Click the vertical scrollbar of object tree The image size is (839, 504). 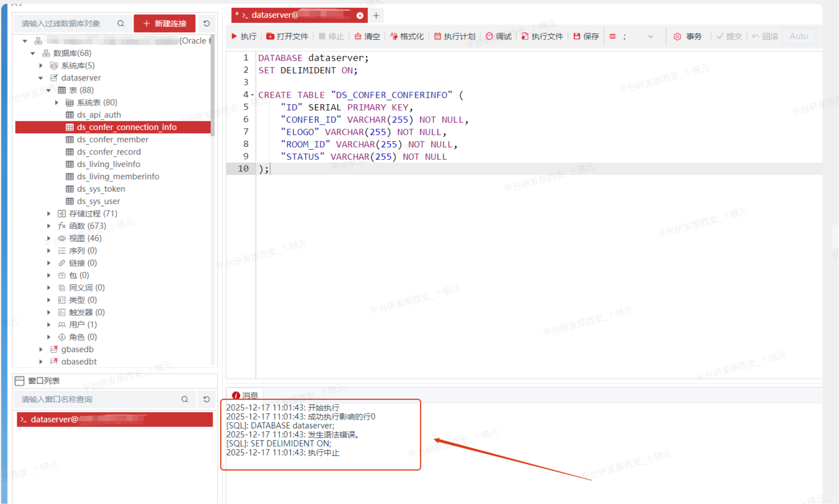pos(213,85)
